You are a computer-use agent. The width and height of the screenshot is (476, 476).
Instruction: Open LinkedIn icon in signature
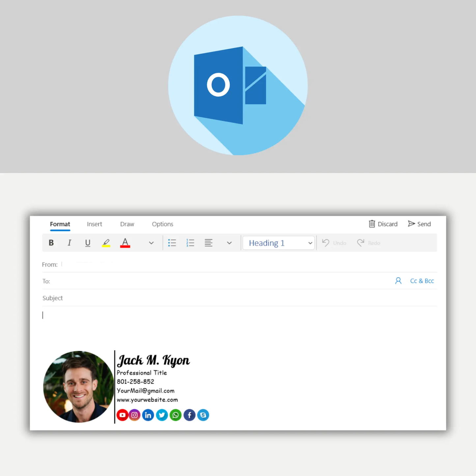148,415
